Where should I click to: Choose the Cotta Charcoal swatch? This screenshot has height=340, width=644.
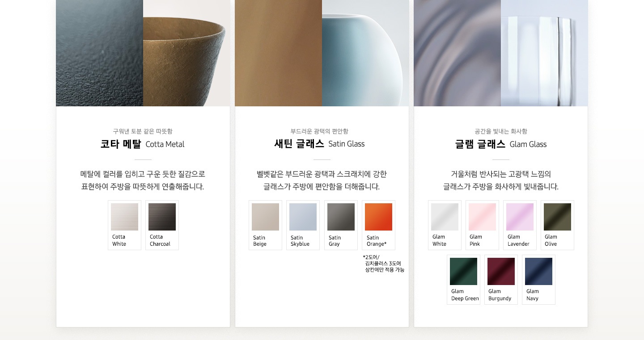pyautogui.click(x=162, y=225)
